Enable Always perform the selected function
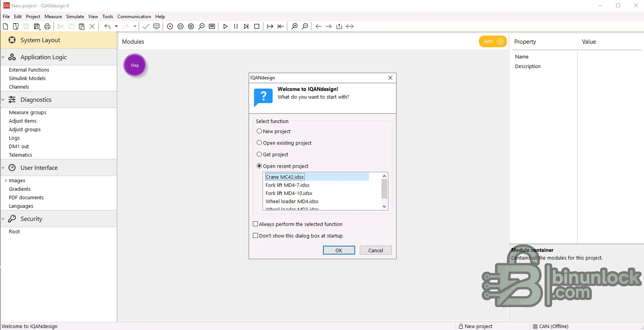Image resolution: width=644 pixels, height=330 pixels. [x=255, y=224]
